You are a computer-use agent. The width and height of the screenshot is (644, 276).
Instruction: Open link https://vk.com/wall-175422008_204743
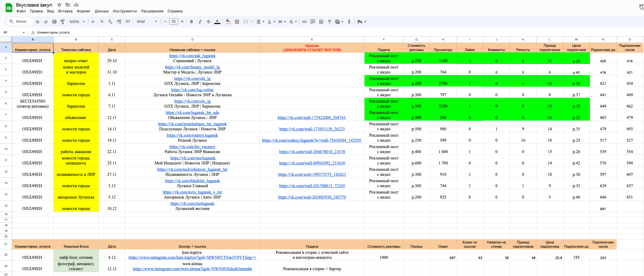click(311, 118)
